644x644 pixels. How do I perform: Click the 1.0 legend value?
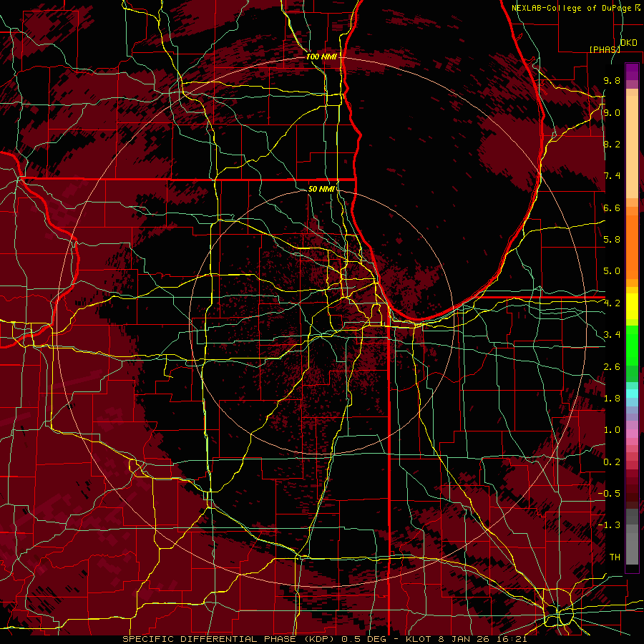coord(612,430)
